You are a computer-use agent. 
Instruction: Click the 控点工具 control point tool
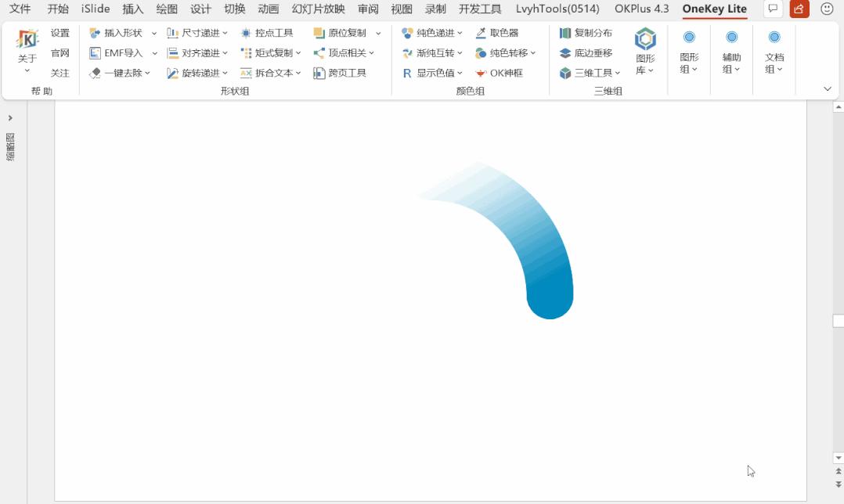pyautogui.click(x=267, y=33)
